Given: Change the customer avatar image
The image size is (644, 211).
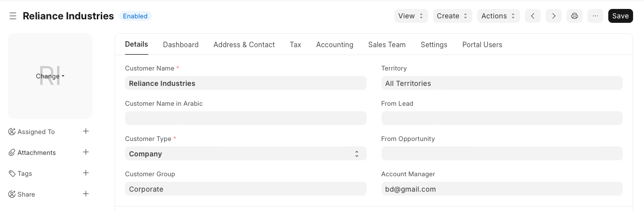Looking at the screenshot, I should click(50, 76).
